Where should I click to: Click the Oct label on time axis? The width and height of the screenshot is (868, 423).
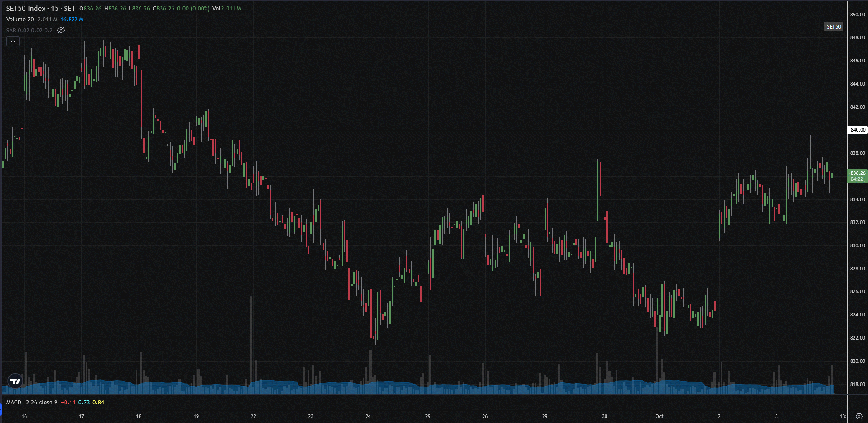tap(659, 416)
